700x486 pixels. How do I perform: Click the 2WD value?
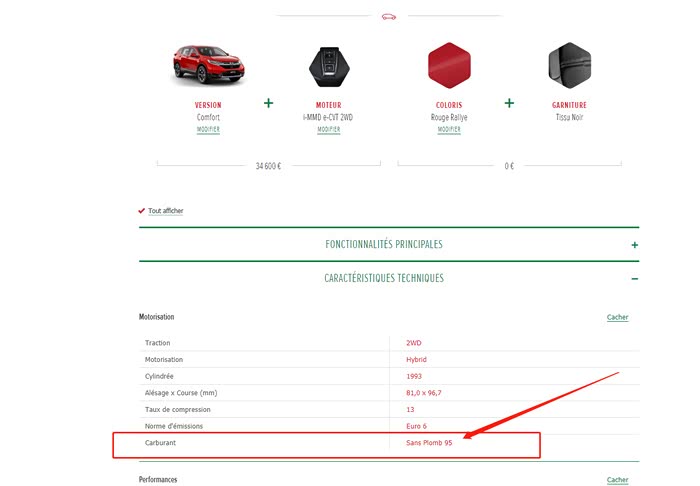point(413,343)
